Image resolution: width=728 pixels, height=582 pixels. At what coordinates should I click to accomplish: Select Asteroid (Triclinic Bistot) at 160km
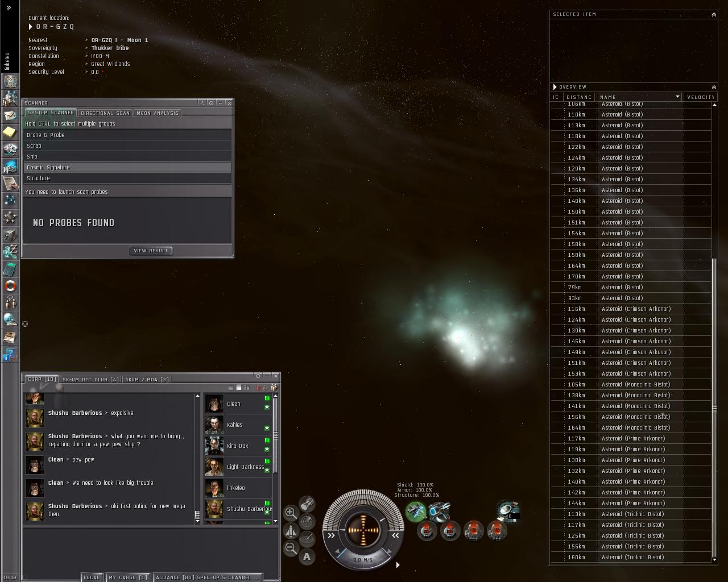[631, 557]
